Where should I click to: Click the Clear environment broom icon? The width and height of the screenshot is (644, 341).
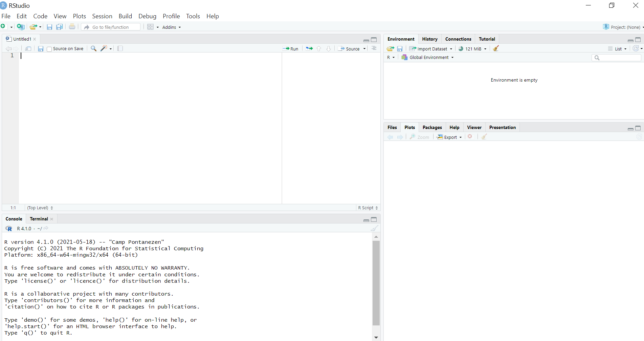(x=496, y=48)
